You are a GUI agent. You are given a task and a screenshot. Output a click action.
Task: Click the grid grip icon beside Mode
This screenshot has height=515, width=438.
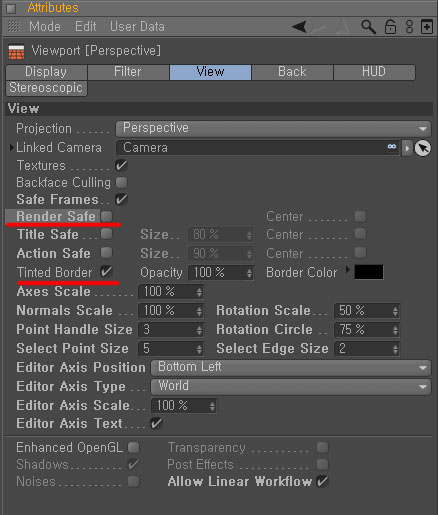tap(14, 26)
